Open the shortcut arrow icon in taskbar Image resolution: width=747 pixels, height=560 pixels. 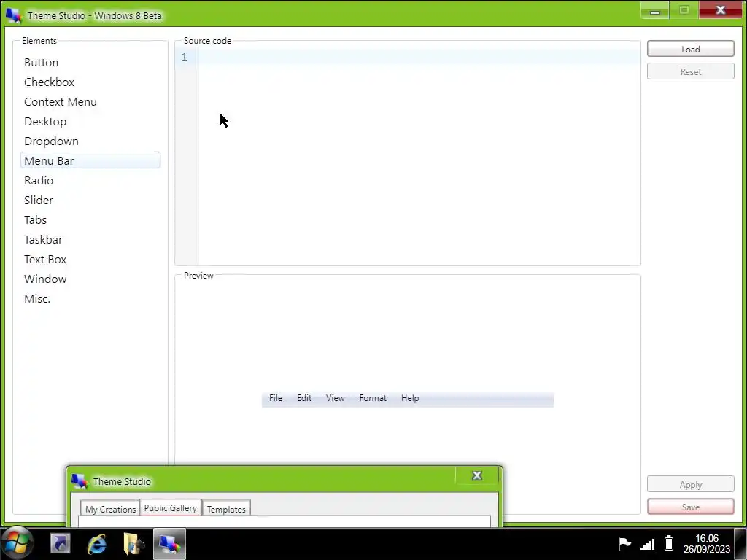pos(60,544)
